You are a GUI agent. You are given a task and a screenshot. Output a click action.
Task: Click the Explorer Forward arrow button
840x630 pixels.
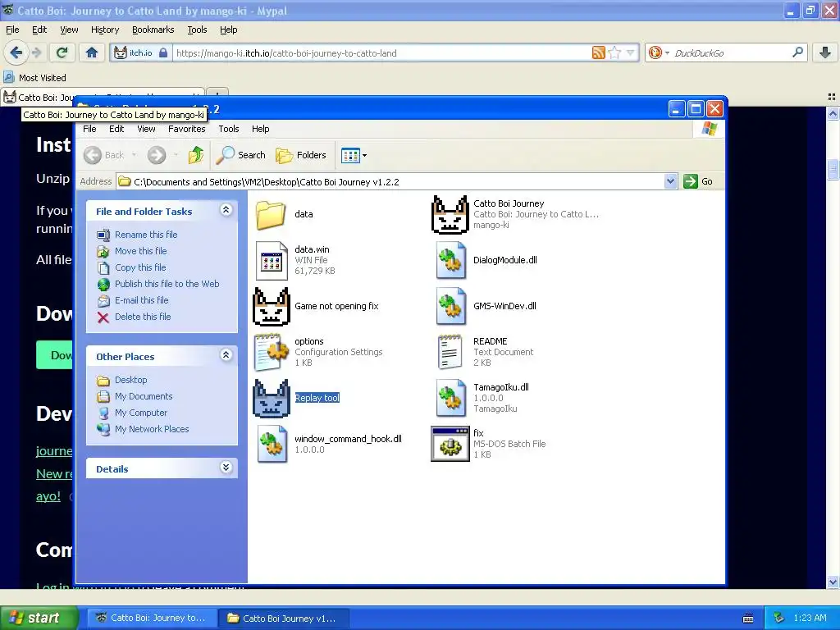tap(157, 155)
